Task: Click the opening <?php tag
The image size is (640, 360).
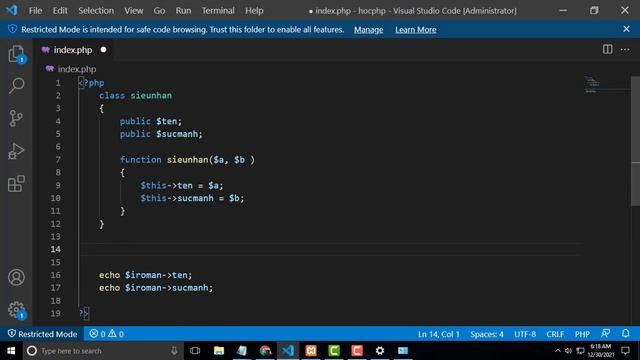Action: tap(91, 83)
